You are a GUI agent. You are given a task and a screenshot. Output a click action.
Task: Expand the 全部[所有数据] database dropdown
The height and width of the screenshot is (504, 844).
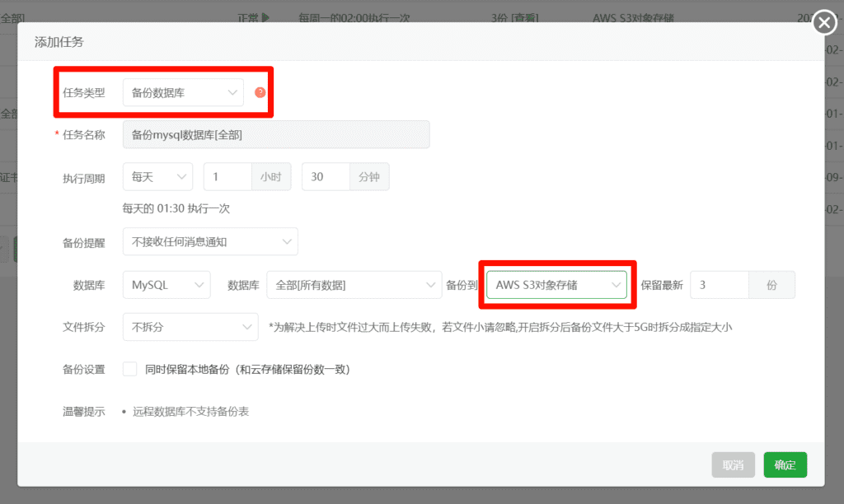(354, 285)
